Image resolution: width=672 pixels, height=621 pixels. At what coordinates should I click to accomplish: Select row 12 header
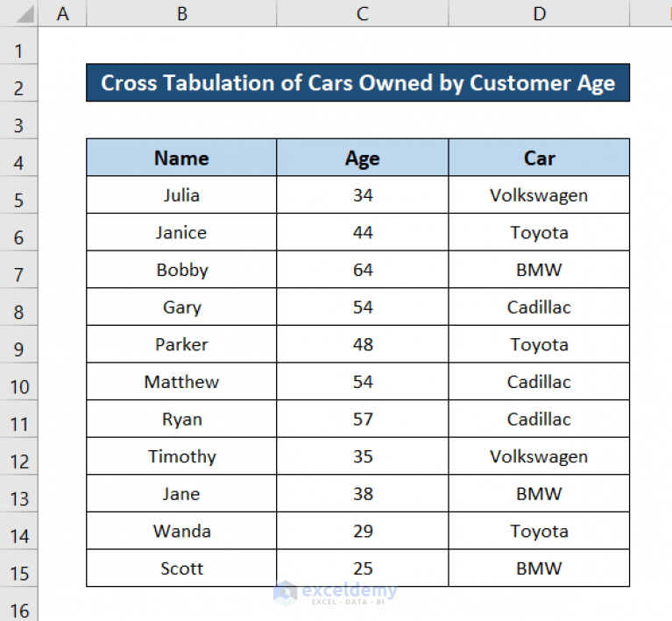pos(19,456)
